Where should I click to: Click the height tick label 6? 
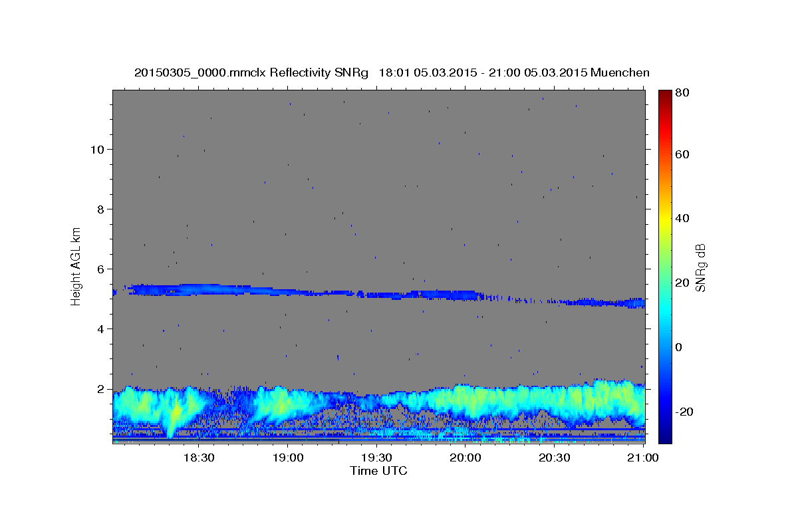[102, 269]
